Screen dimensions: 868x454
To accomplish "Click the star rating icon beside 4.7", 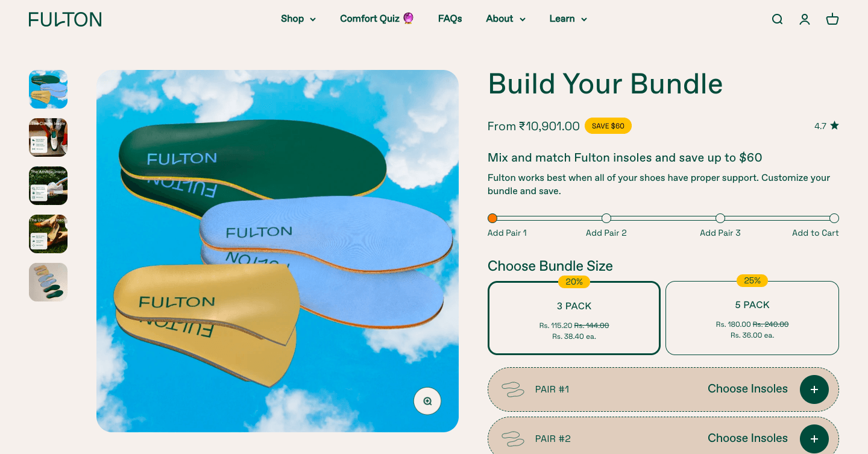I will pyautogui.click(x=834, y=125).
